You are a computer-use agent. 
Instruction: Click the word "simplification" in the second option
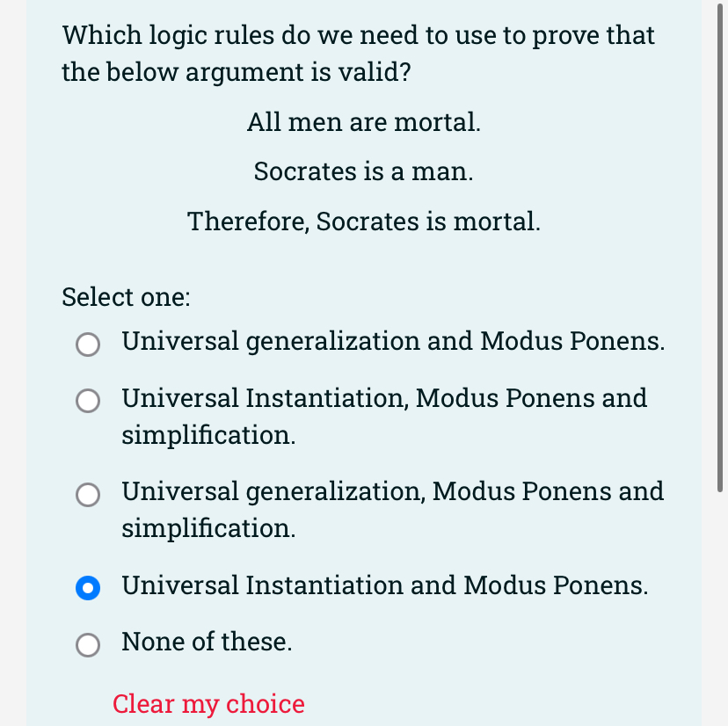coord(199,434)
